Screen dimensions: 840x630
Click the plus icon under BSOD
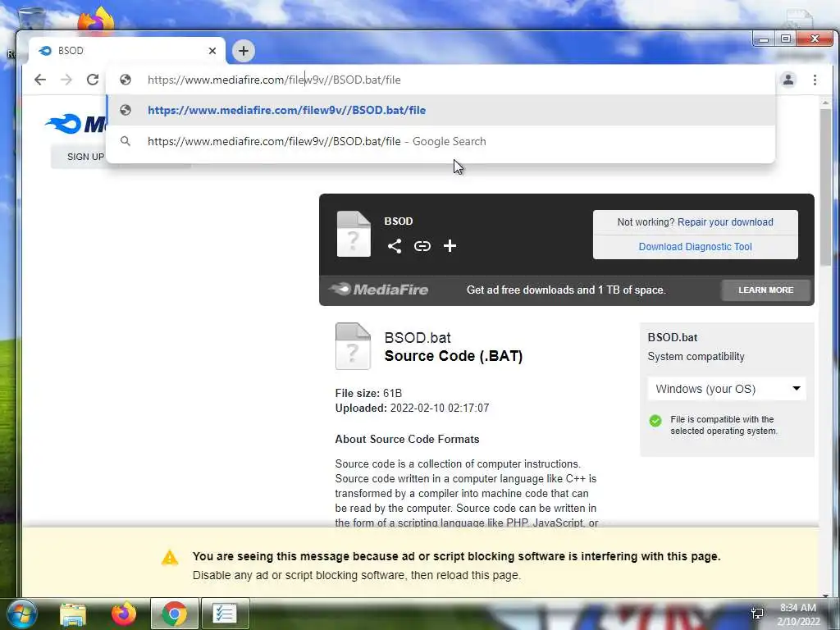pyautogui.click(x=450, y=246)
